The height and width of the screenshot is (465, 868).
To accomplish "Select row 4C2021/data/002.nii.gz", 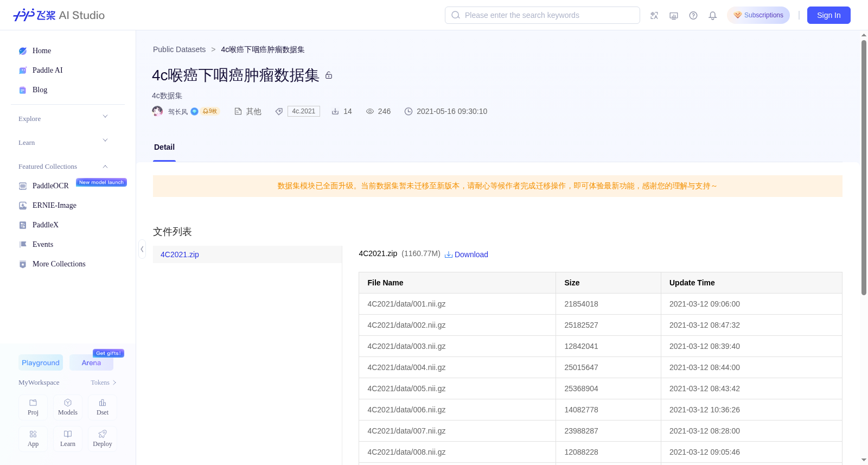I will (x=601, y=325).
